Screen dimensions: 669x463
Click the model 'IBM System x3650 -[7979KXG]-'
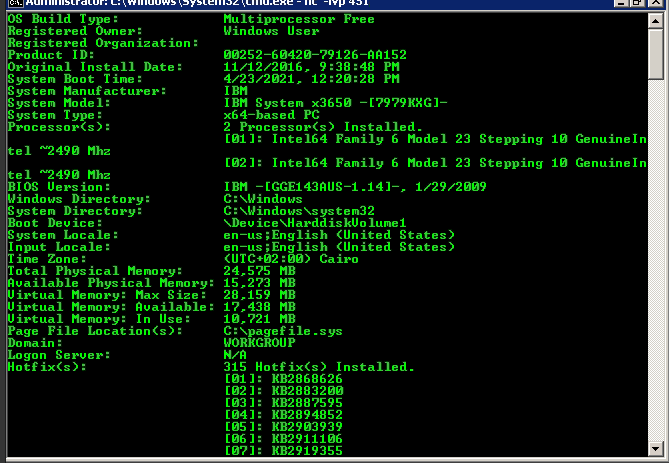click(335, 103)
